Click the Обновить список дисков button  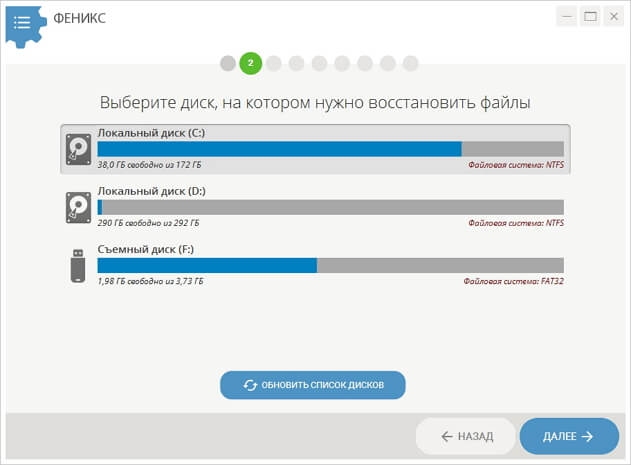point(313,385)
